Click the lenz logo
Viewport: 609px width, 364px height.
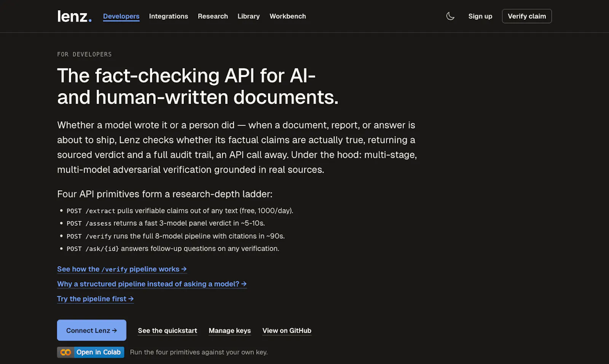[74, 16]
